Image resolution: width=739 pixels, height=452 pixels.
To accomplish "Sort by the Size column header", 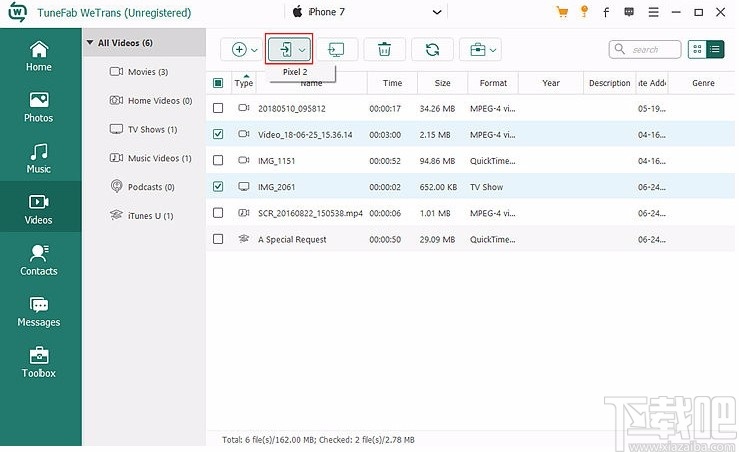I will (443, 83).
